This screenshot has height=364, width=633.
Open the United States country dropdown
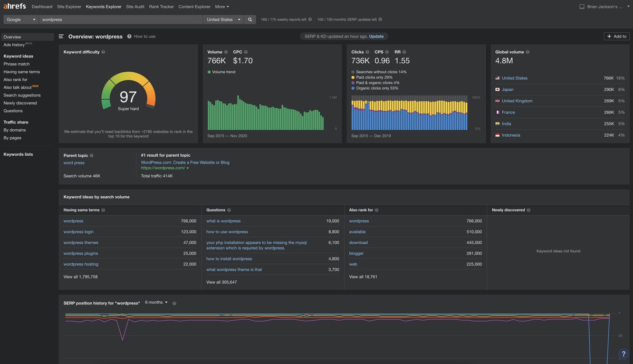coord(224,20)
